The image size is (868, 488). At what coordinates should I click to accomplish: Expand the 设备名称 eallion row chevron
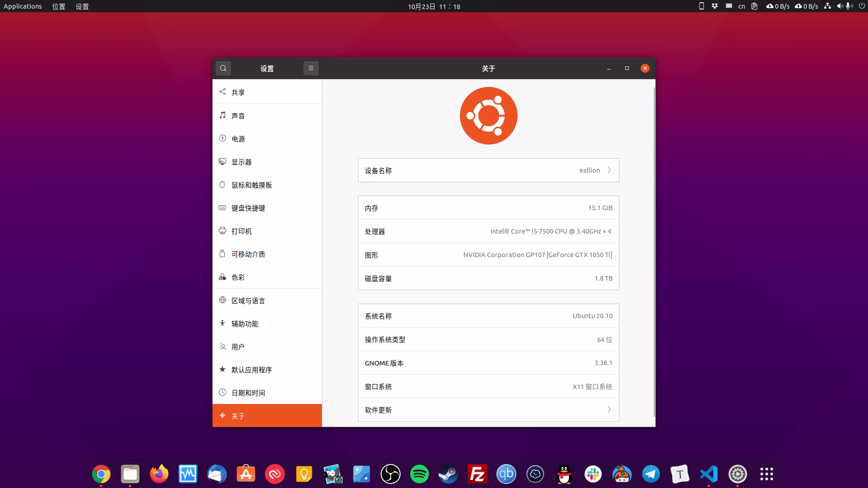tap(609, 170)
